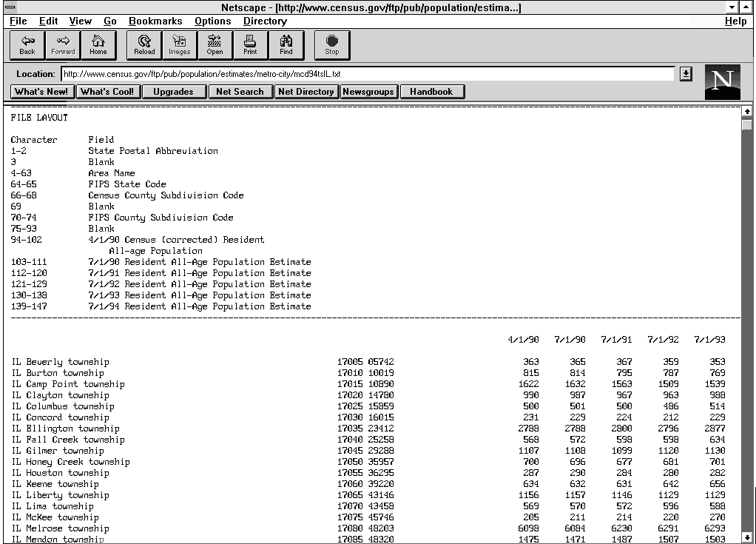Open the Help menu
Screen dimensions: 756x544
(x=735, y=21)
